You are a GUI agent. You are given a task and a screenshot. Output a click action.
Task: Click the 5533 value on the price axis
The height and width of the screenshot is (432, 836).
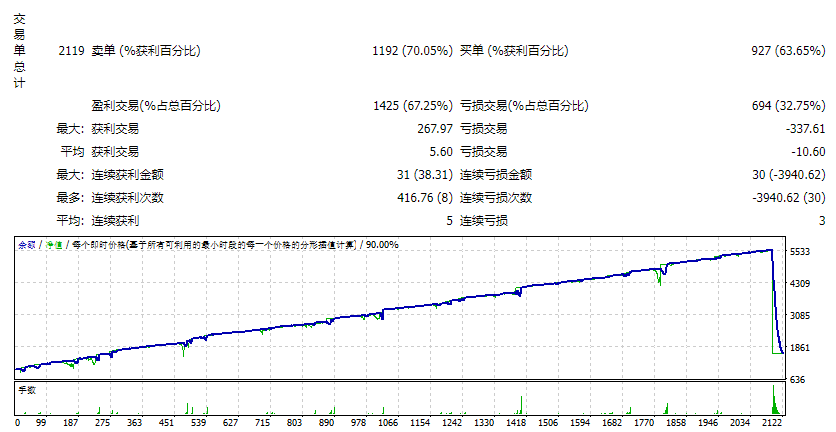click(x=800, y=252)
